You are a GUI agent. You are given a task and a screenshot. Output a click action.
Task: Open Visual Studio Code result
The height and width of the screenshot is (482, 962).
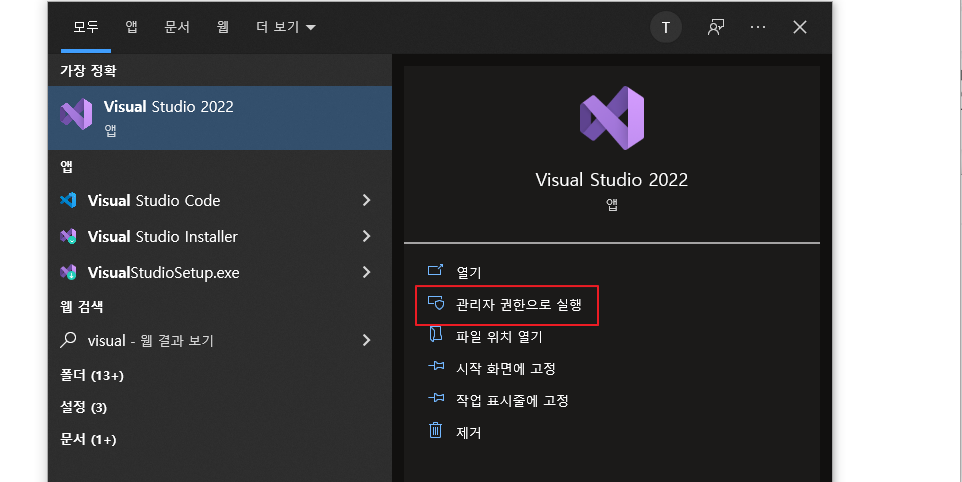tap(153, 201)
